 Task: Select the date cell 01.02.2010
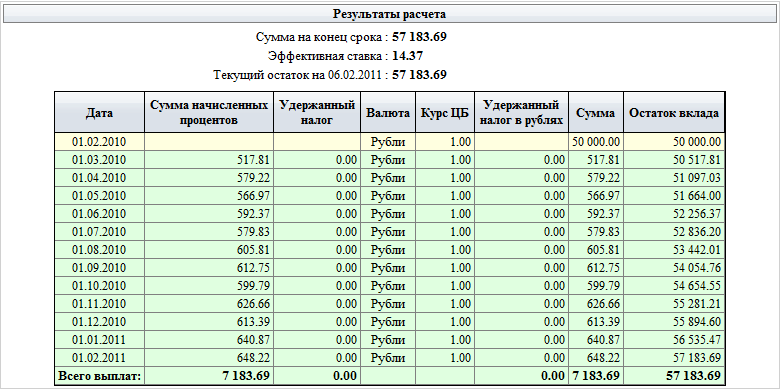click(x=99, y=142)
